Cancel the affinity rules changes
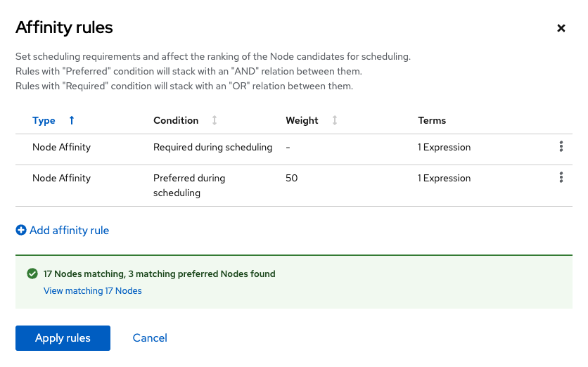The height and width of the screenshot is (367, 588). click(150, 338)
